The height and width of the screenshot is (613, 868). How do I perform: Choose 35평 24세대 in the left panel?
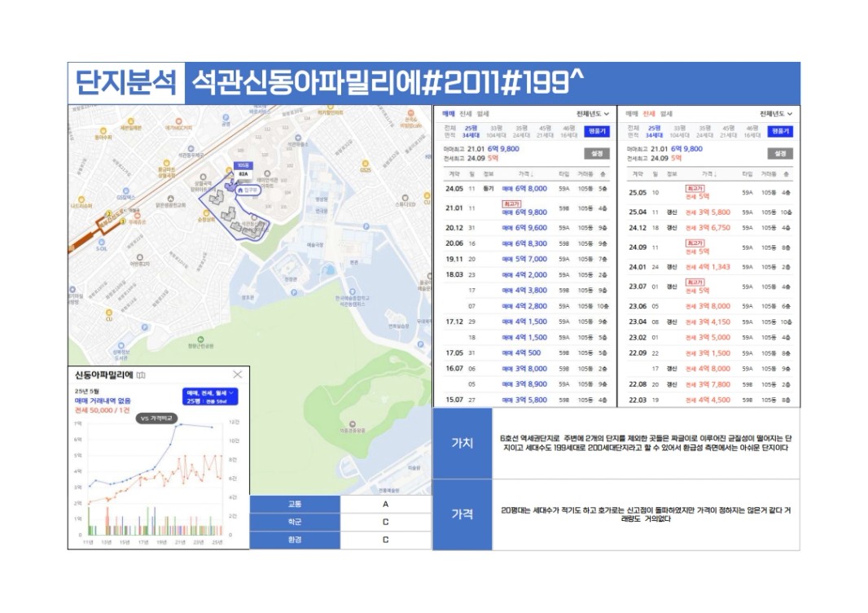[x=521, y=132]
